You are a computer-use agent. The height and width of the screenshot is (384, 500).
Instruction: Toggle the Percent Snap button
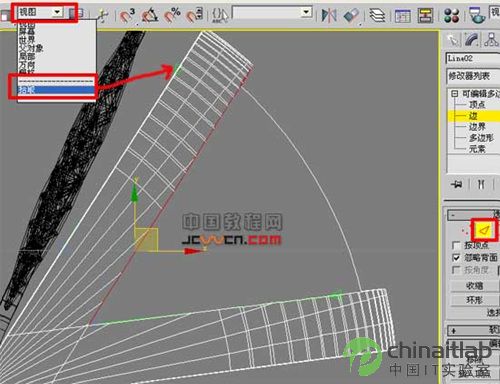(x=172, y=15)
